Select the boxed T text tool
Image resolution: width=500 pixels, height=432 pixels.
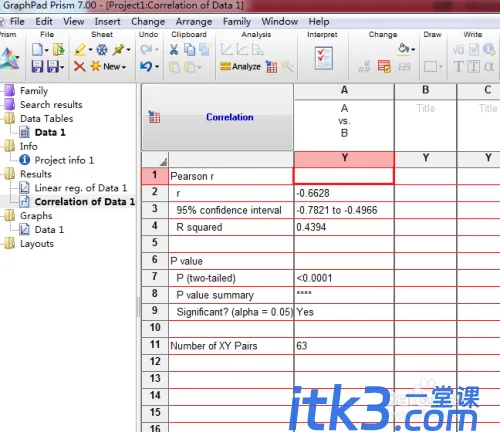474,66
